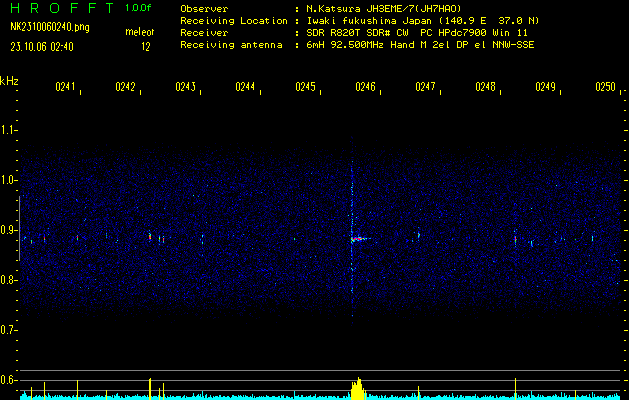
Task: Click the 0.6 frequency axis label
Action: tap(9, 379)
